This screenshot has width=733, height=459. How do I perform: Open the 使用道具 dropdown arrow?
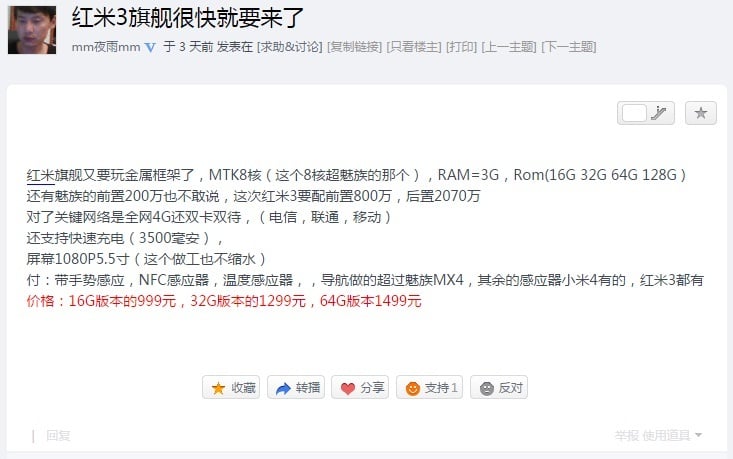click(698, 435)
